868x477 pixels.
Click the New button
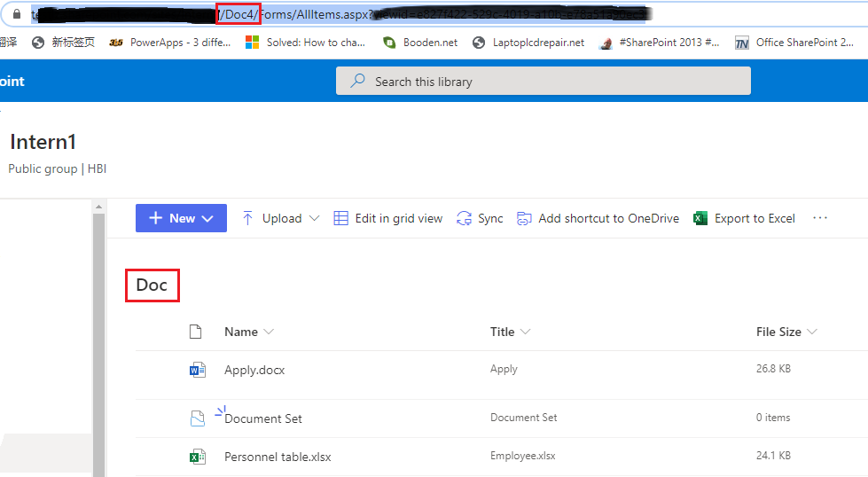pyautogui.click(x=181, y=218)
